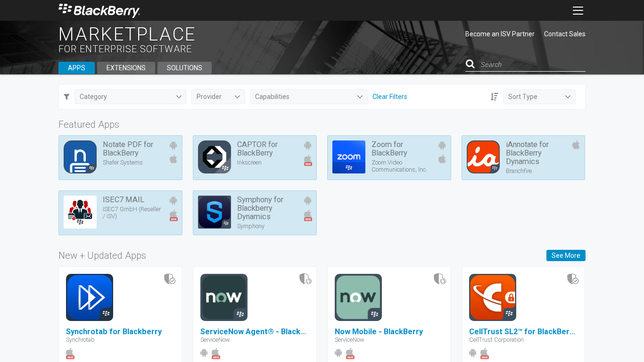The width and height of the screenshot is (644, 362).
Task: Click the BlackBerry logo
Action: 99,10
